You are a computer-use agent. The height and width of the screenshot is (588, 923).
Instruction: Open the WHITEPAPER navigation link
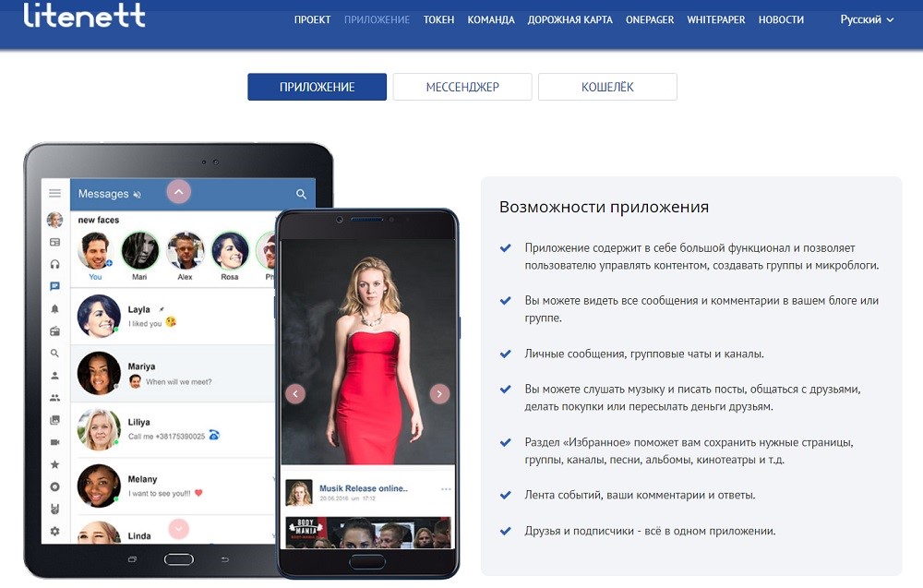click(x=716, y=19)
